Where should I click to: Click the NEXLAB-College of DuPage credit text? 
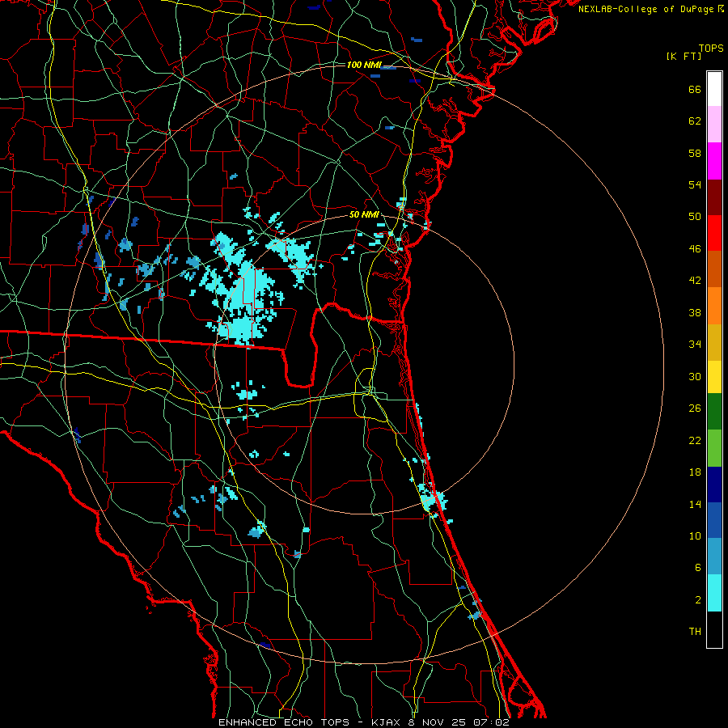(650, 9)
